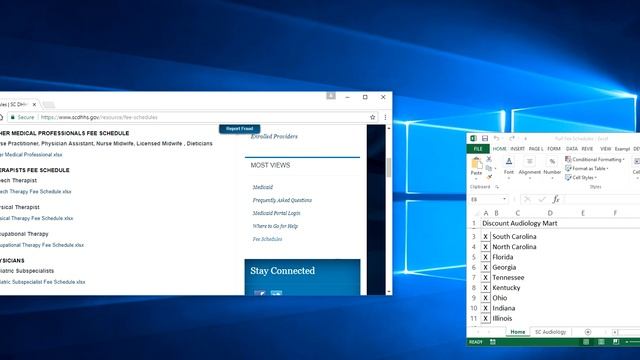Toggle the Ohio X checkbox
The height and width of the screenshot is (360, 640).
pos(485,298)
